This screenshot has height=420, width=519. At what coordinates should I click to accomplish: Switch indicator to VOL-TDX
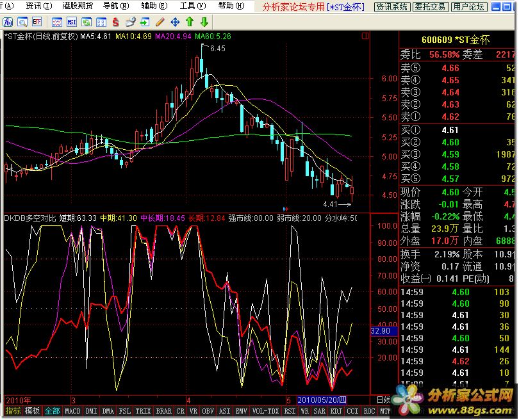click(x=265, y=411)
